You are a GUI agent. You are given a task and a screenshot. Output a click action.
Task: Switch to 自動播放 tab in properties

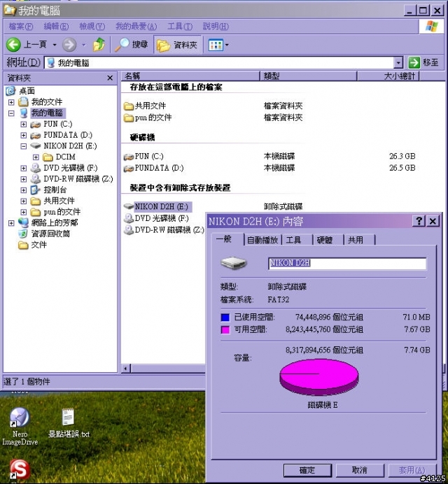coord(262,240)
